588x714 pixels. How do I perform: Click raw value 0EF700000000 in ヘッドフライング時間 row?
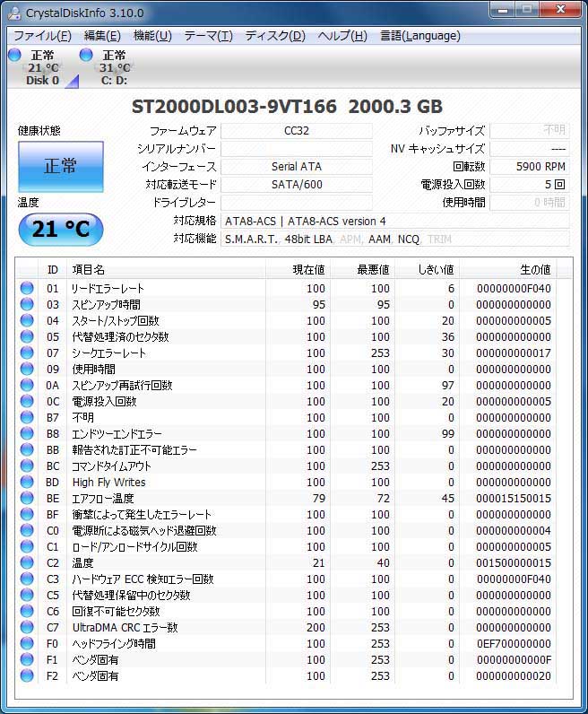pyautogui.click(x=514, y=643)
